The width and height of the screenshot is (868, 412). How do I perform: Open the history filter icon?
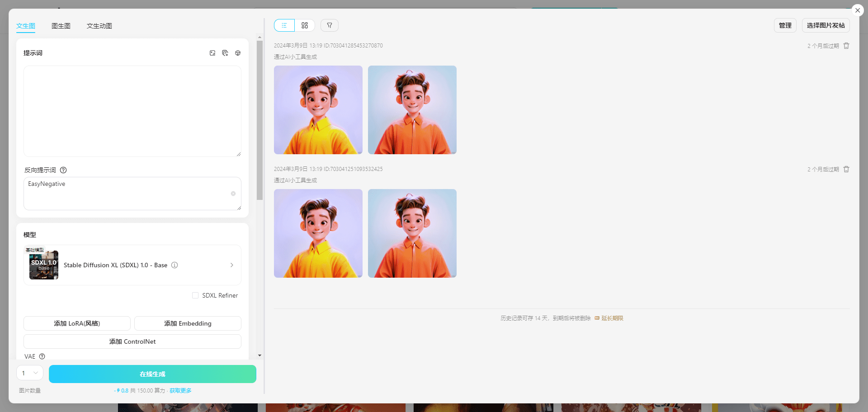(x=330, y=25)
